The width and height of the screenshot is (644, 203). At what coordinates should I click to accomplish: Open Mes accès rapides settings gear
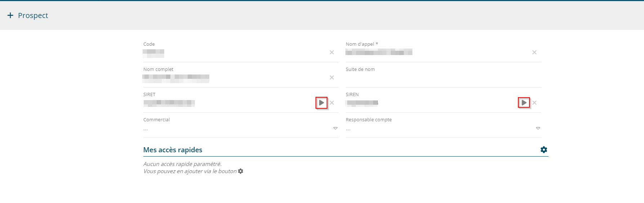[x=544, y=150]
